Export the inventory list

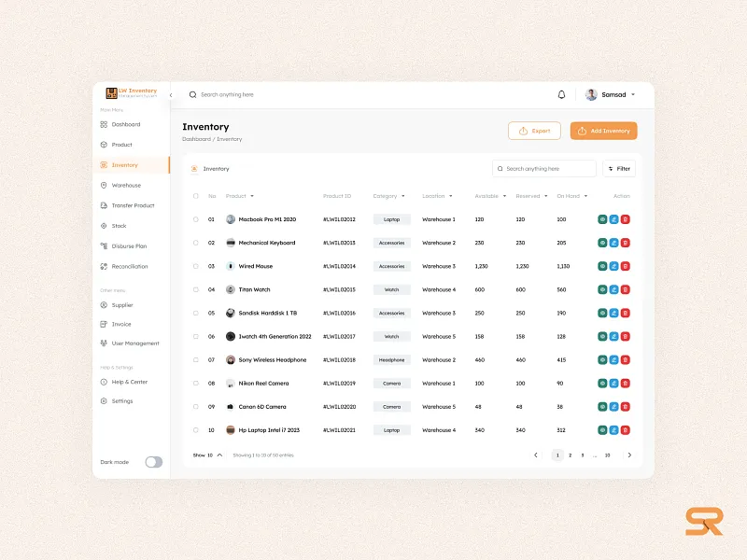[x=534, y=131]
